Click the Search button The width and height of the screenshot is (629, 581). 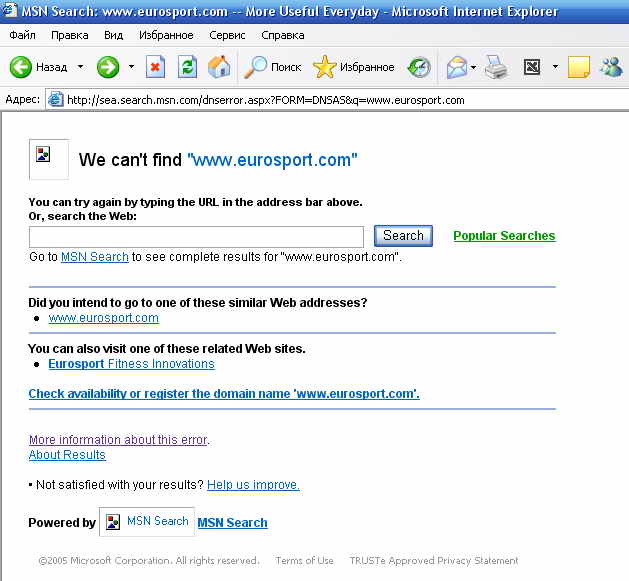[403, 236]
